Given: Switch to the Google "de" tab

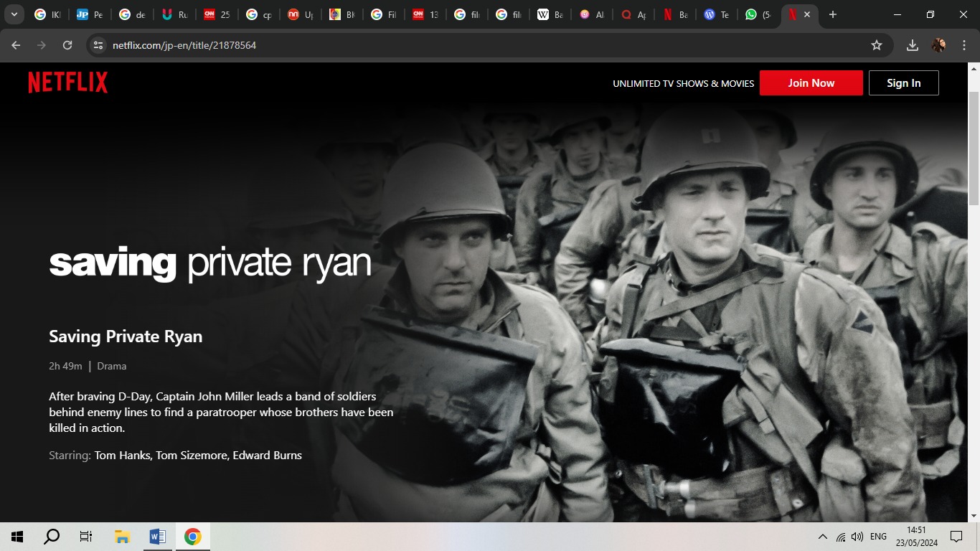Looking at the screenshot, I should pyautogui.click(x=132, y=14).
